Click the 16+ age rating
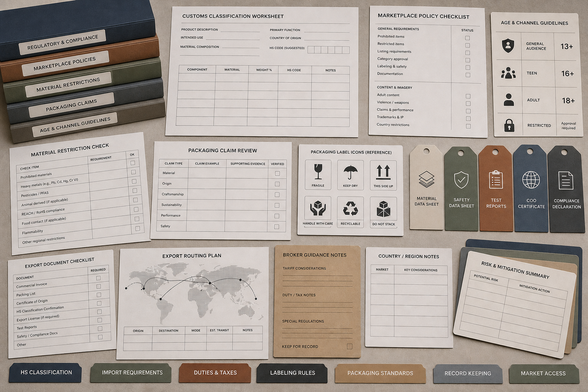Screen dimensions: 588x392 tap(567, 73)
